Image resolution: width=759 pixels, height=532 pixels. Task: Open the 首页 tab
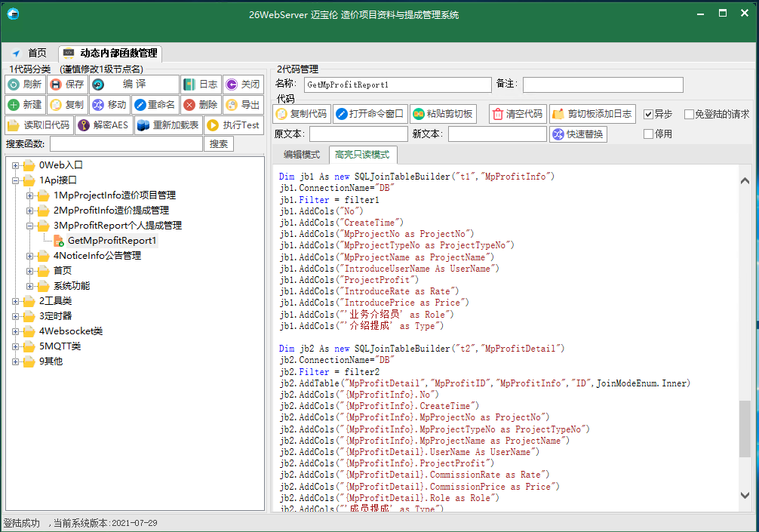click(x=30, y=53)
